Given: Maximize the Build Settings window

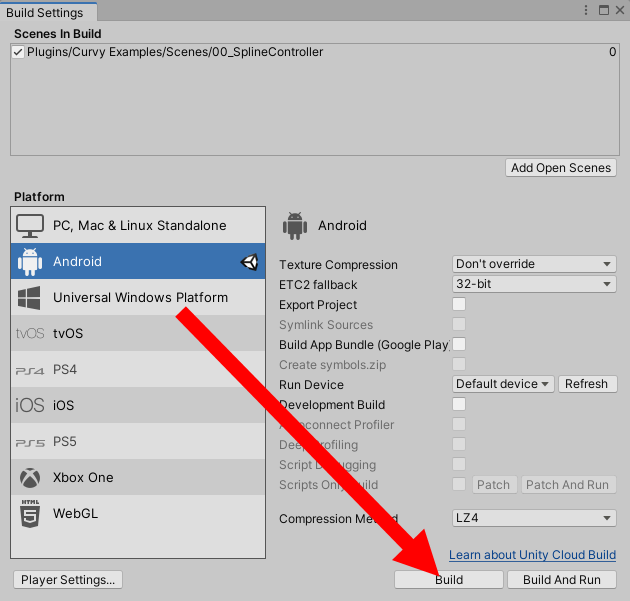Looking at the screenshot, I should [x=603, y=10].
